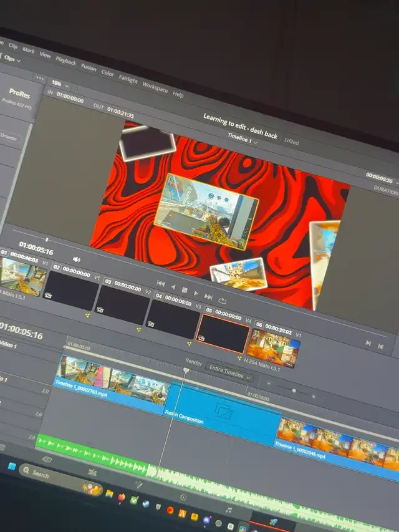Click the Windows Start button
Viewport: 399px width, 532px height.
pyautogui.click(x=11, y=467)
